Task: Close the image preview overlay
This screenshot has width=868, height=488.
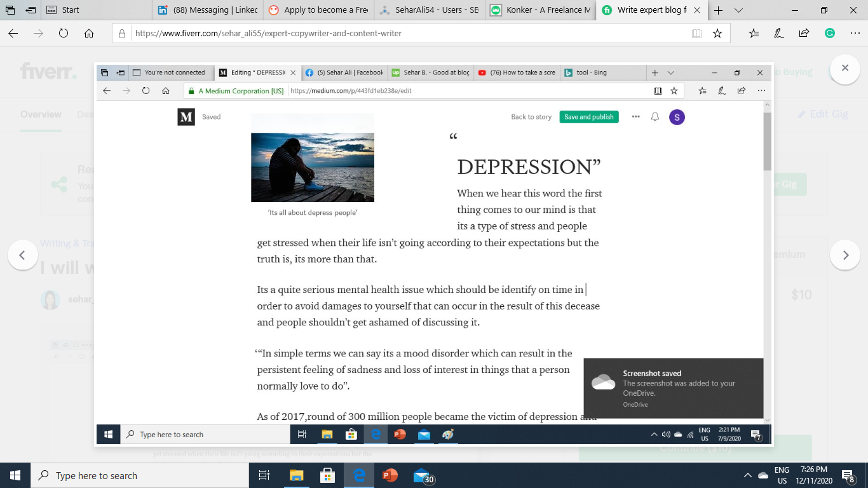Action: point(845,67)
